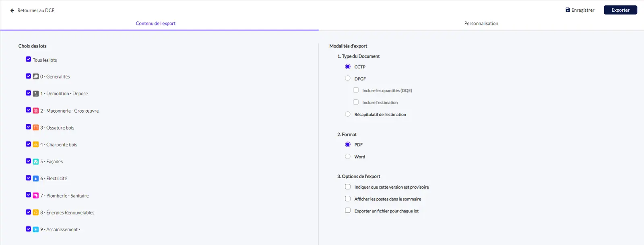Enable Afficher les postes dans le sommaire

click(348, 199)
